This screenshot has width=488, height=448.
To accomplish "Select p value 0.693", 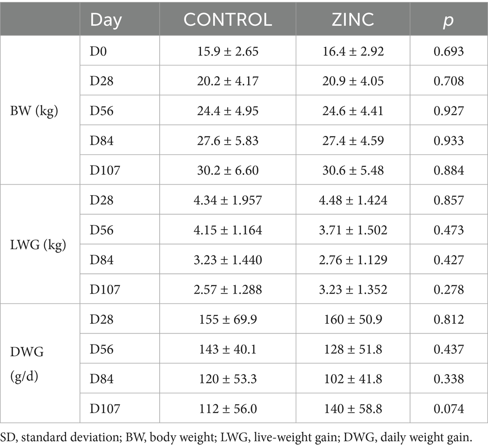I will coord(449,50).
